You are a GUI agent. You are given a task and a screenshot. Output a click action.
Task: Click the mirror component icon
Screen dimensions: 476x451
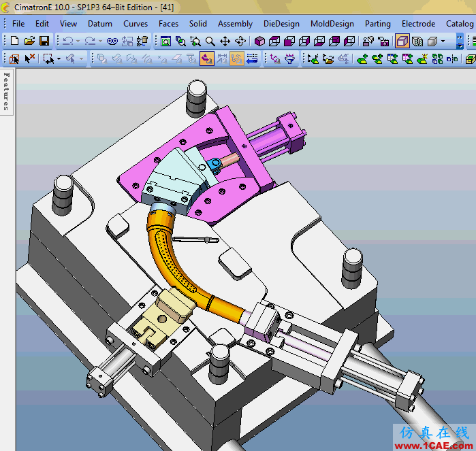pyautogui.click(x=452, y=59)
